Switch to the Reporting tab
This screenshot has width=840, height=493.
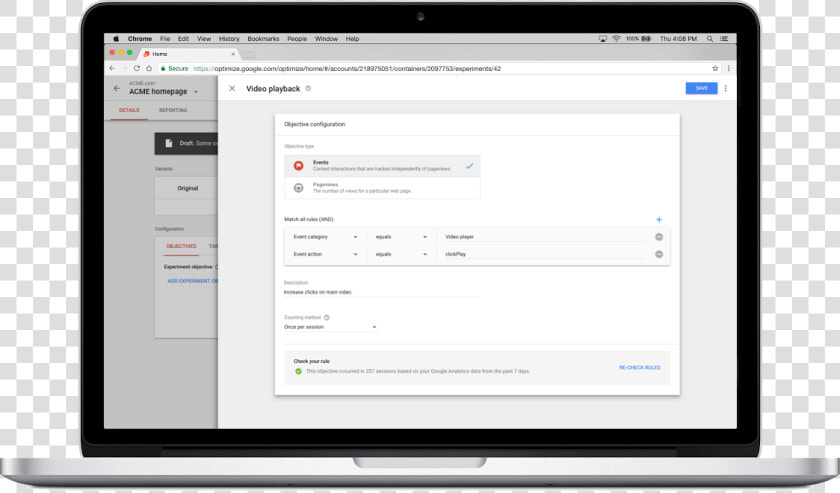pos(173,110)
